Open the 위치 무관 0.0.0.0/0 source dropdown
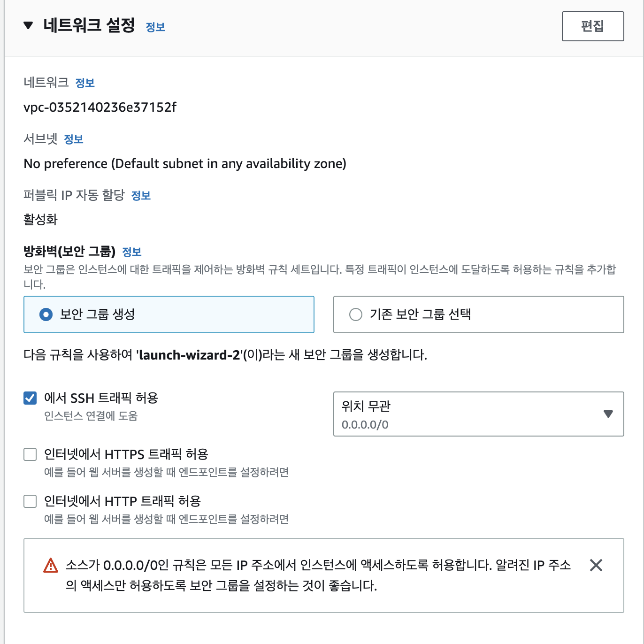Screen dimensions: 644x644 [478, 414]
